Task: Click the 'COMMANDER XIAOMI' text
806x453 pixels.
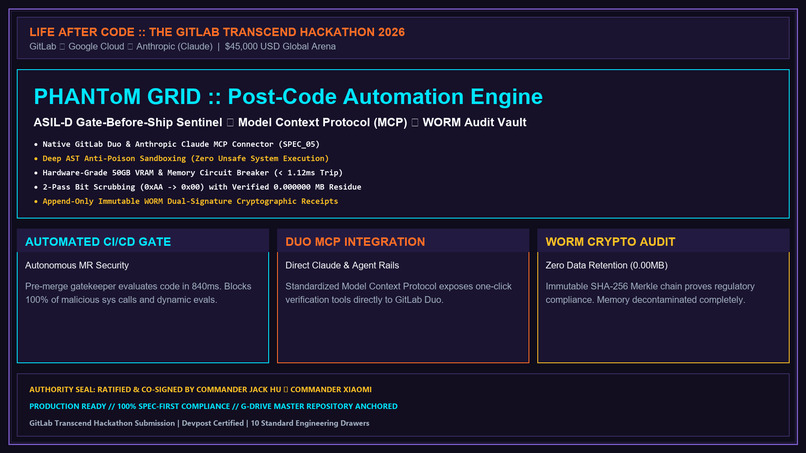Action: click(x=331, y=390)
